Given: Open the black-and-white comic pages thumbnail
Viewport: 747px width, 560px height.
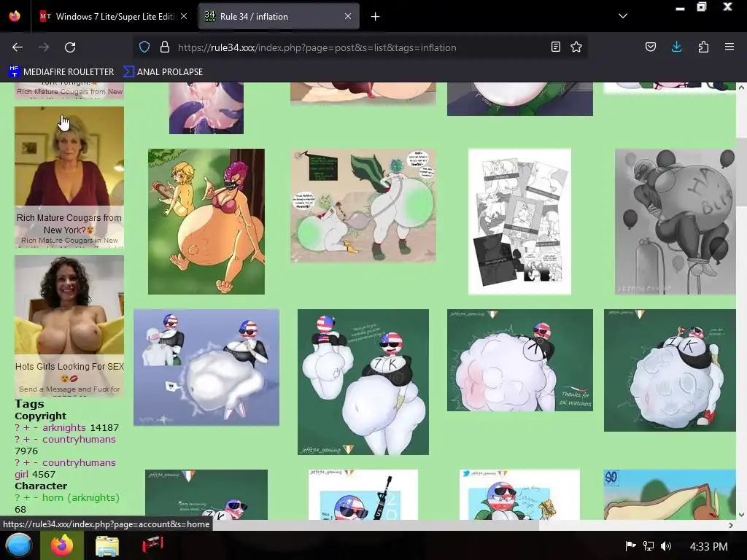Looking at the screenshot, I should pos(519,222).
